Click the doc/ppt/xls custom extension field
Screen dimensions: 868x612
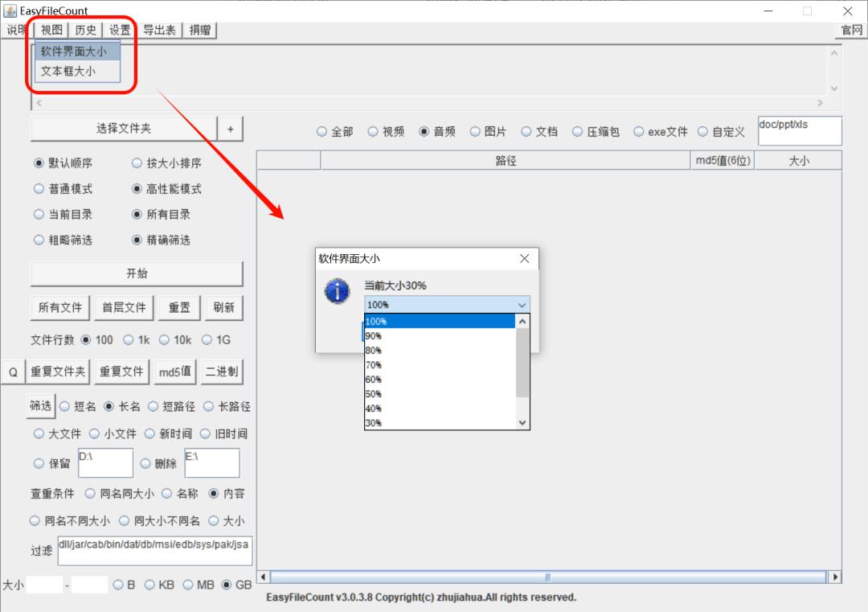coord(800,131)
